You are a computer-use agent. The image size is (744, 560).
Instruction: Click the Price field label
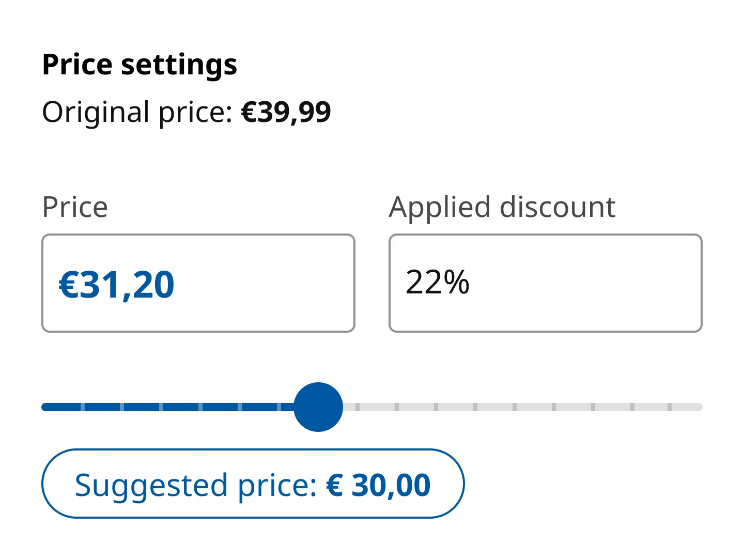click(75, 206)
